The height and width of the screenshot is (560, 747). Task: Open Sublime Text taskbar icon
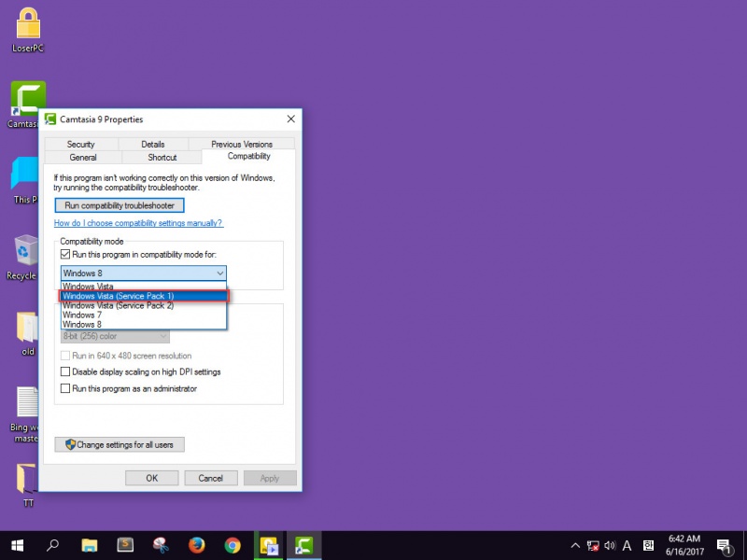[125, 545]
